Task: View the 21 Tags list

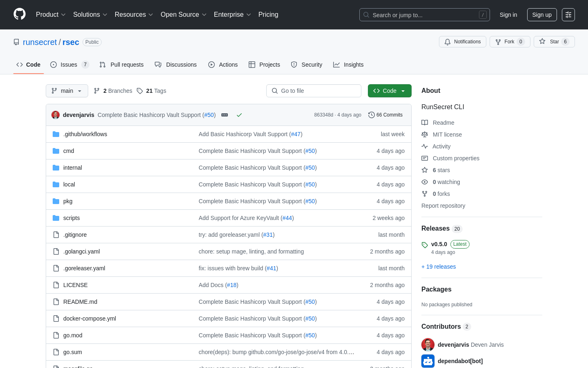Action: point(151,91)
